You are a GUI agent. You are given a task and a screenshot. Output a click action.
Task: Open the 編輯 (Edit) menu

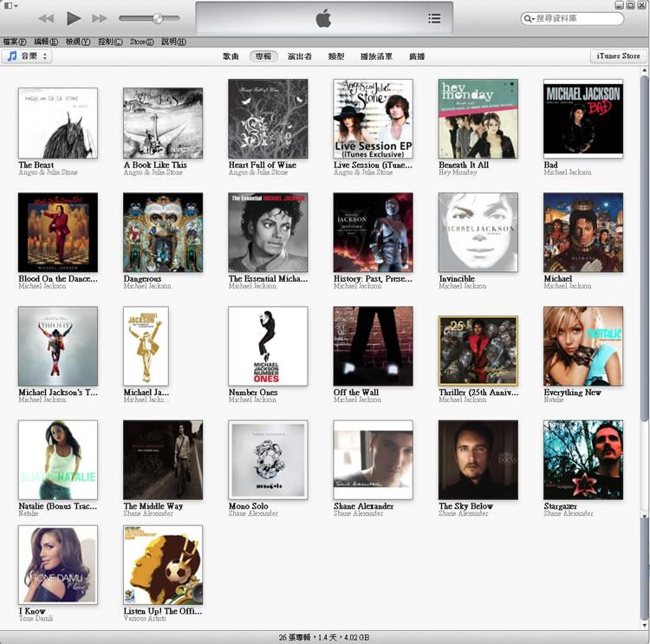coord(46,42)
